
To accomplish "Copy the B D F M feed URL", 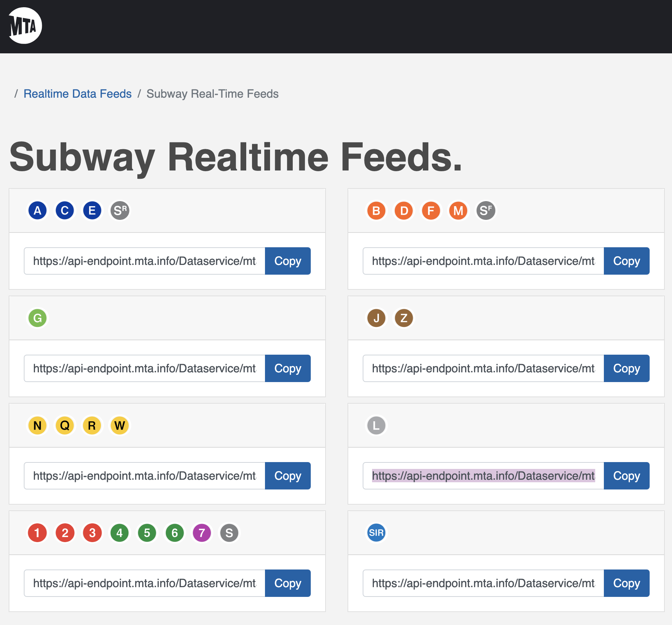I will pyautogui.click(x=627, y=261).
